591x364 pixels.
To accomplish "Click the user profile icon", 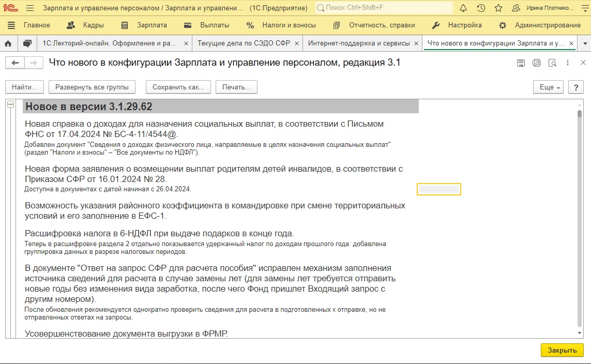I will pyautogui.click(x=516, y=8).
